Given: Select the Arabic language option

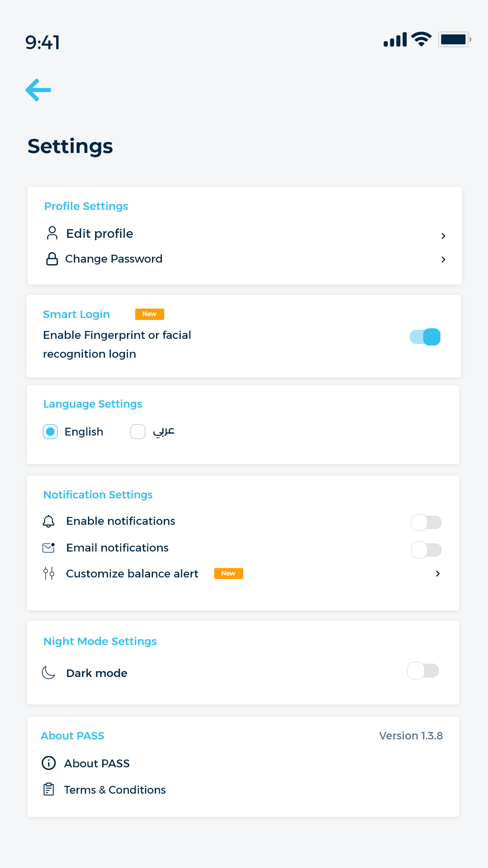Looking at the screenshot, I should tap(138, 432).
